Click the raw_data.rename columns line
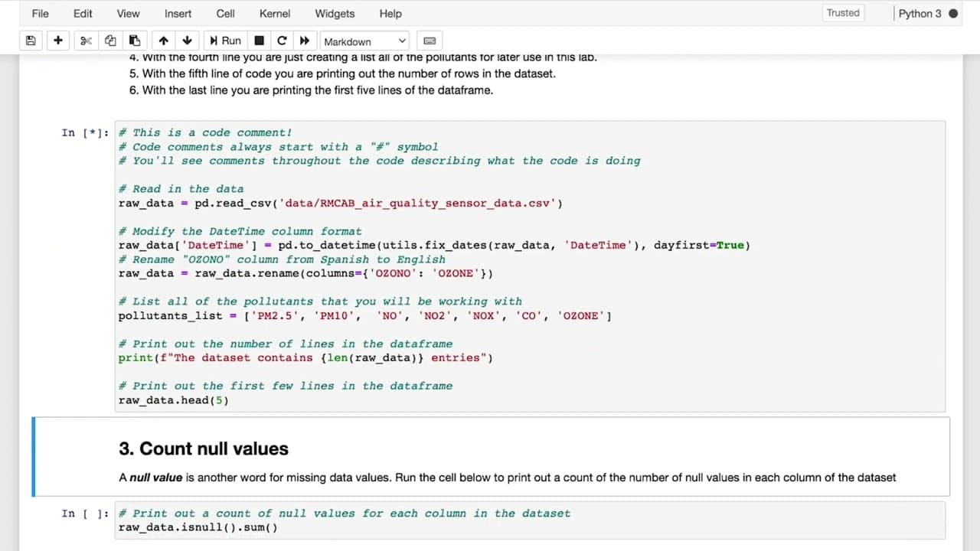 (305, 273)
